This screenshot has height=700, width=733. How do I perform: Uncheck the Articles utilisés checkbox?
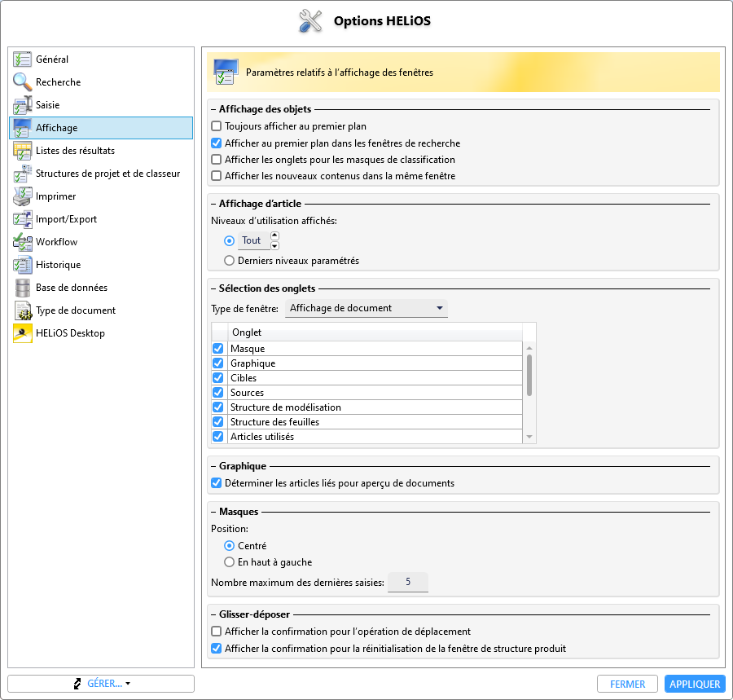pyautogui.click(x=217, y=436)
